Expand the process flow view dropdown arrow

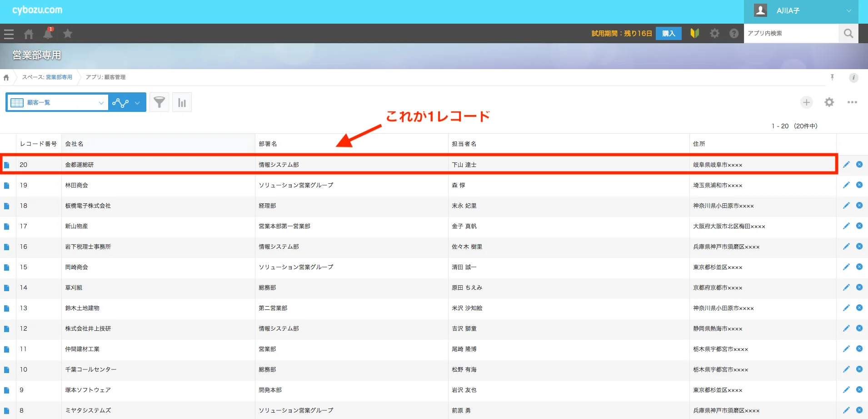[x=137, y=103]
